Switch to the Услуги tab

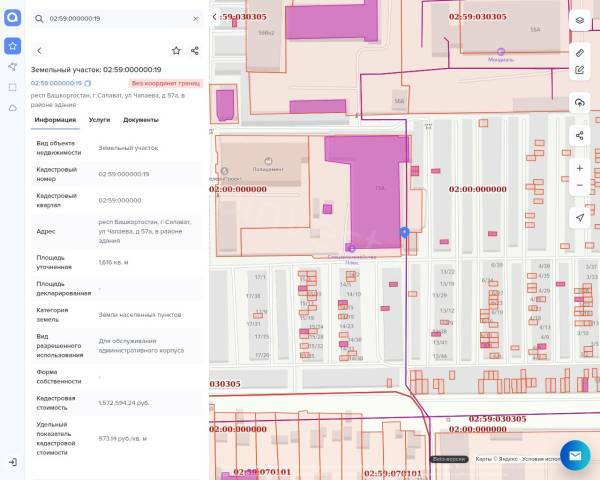(100, 120)
